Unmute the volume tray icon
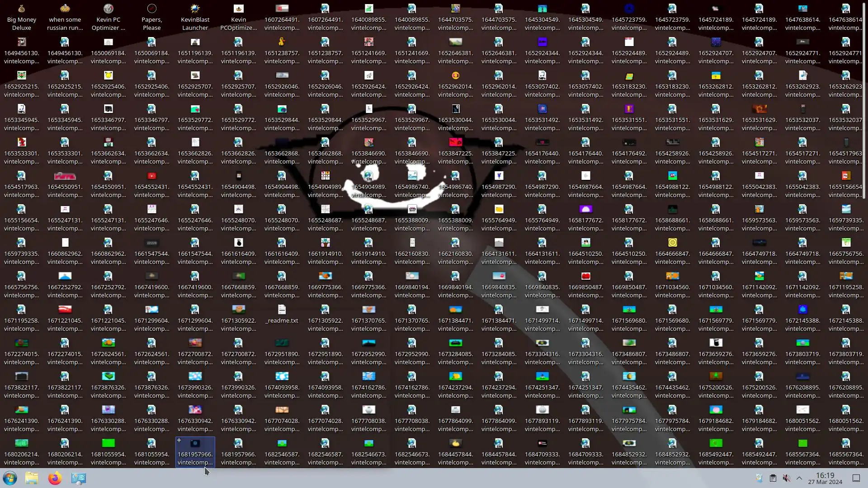The height and width of the screenshot is (488, 868). pos(786,478)
